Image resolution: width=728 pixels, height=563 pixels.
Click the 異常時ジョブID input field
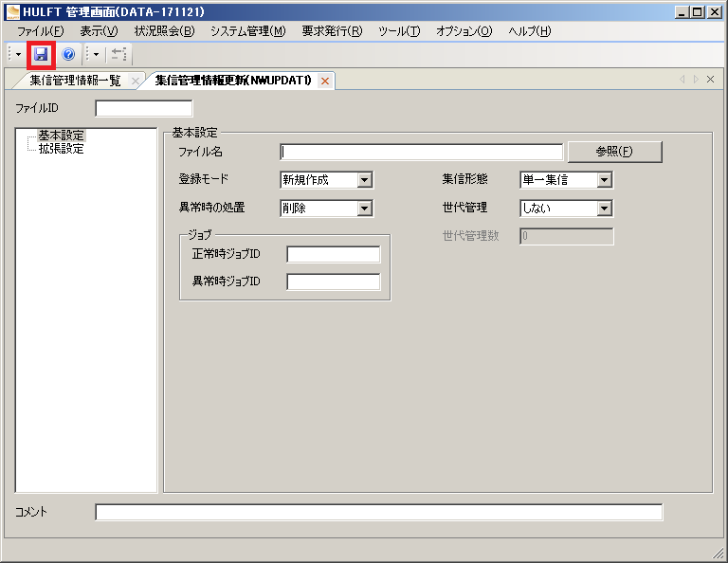(x=334, y=281)
